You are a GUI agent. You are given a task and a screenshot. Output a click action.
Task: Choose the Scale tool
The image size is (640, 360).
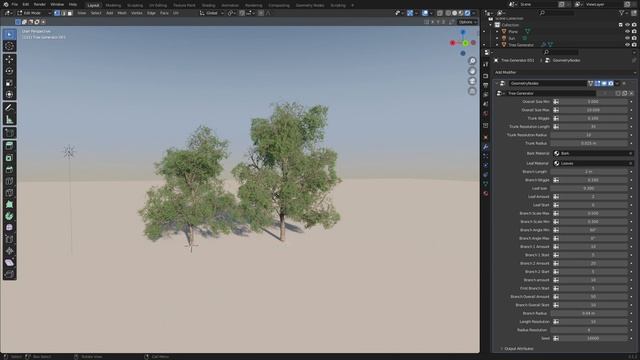pos(9,83)
